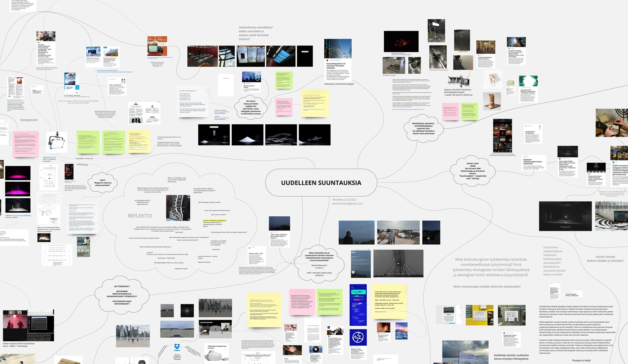Open the ARRI Skypanel S-60C link
Viewport: 628px width, 364px height.
tap(49, 157)
